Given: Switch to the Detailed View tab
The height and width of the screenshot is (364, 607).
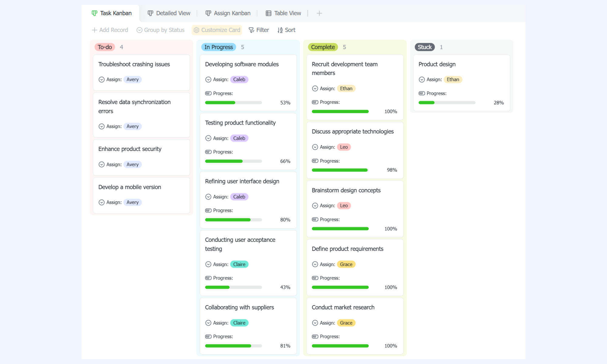Looking at the screenshot, I should coord(169,13).
